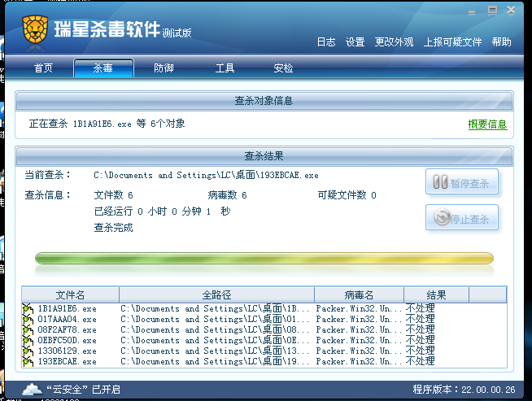Screen dimensions: 532x401
Task: Open the 首页 home tab
Action: (x=43, y=68)
